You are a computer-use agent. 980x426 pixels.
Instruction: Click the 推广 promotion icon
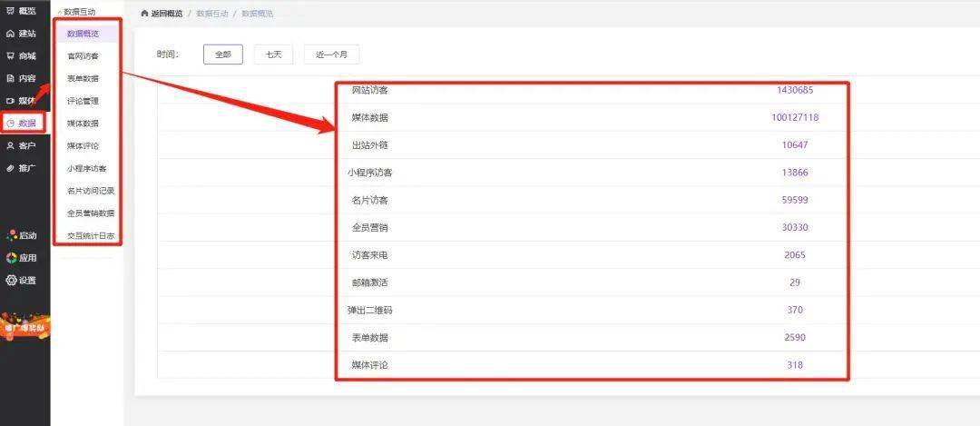10,168
